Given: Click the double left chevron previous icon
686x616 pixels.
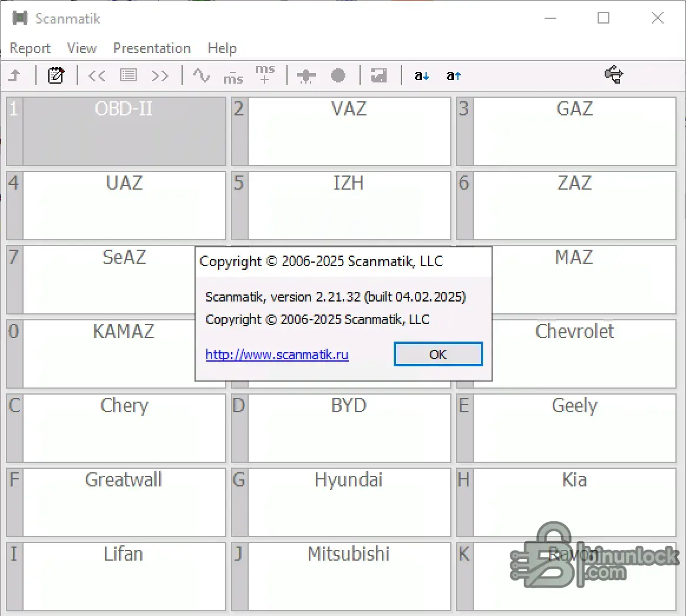Looking at the screenshot, I should click(97, 75).
